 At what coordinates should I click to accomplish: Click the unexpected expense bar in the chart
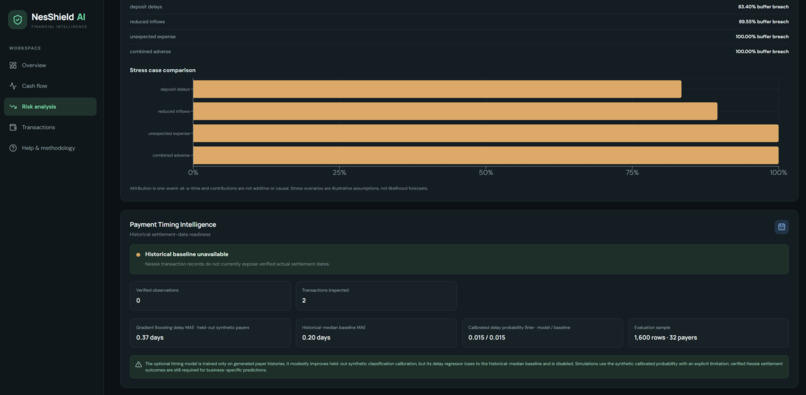coord(486,133)
